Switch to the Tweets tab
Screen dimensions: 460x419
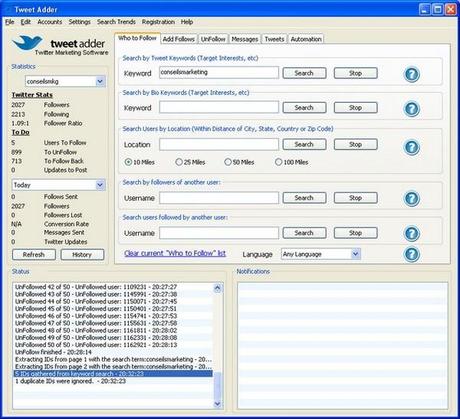274,39
